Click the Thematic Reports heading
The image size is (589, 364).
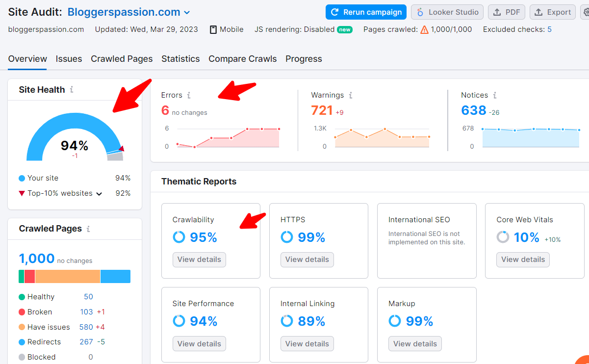coord(199,182)
